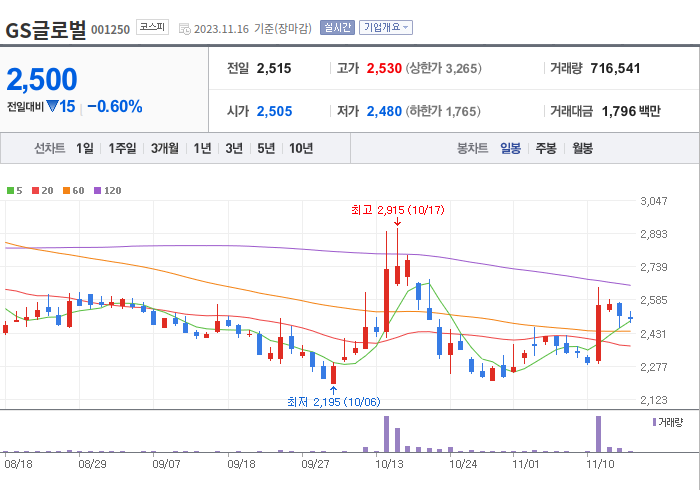Click the purple 거래량 volume legend marker
700x490 pixels.
[x=654, y=422]
